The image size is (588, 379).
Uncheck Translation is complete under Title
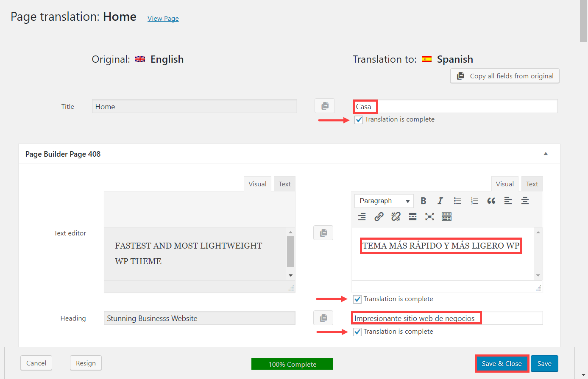[x=359, y=120]
